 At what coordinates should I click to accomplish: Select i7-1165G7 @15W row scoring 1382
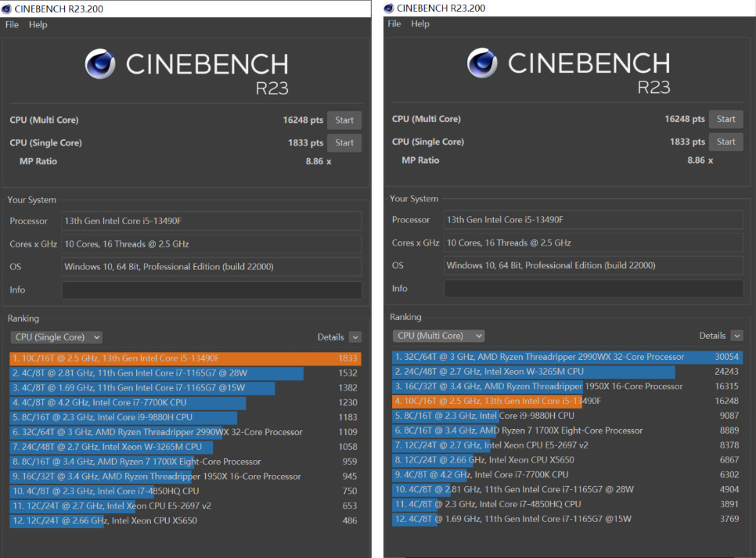coord(185,387)
